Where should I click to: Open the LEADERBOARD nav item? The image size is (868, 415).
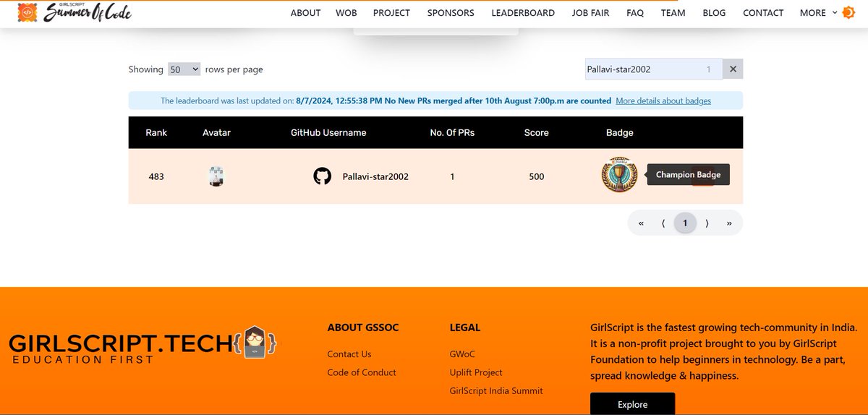point(523,12)
